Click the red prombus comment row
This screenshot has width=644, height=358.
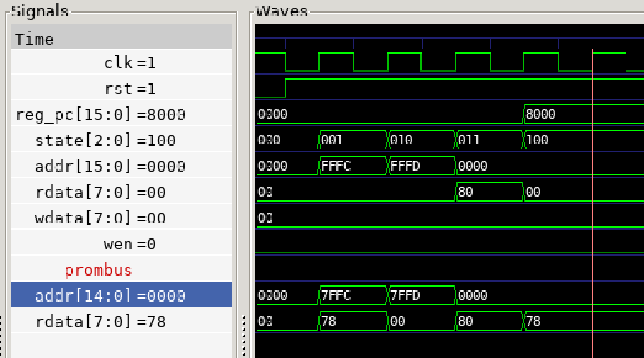click(x=121, y=270)
